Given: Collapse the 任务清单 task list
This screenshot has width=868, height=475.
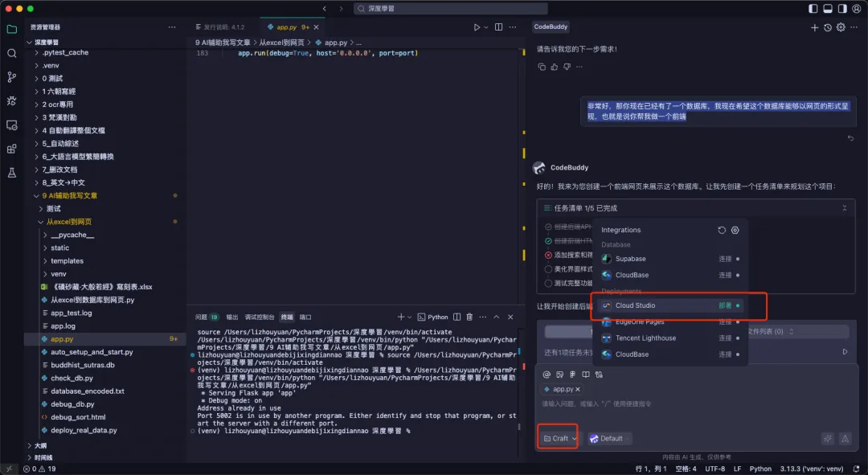Looking at the screenshot, I should coord(844,208).
